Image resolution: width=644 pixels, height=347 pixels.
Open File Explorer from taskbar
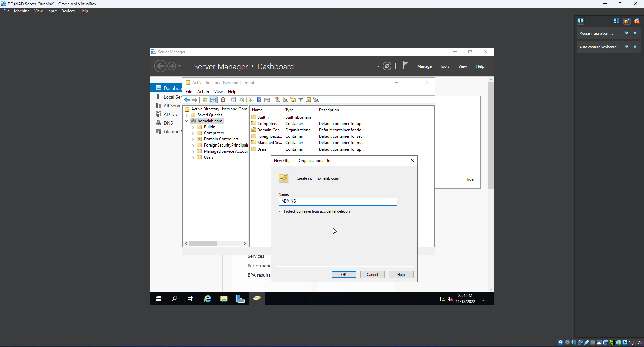click(x=224, y=299)
